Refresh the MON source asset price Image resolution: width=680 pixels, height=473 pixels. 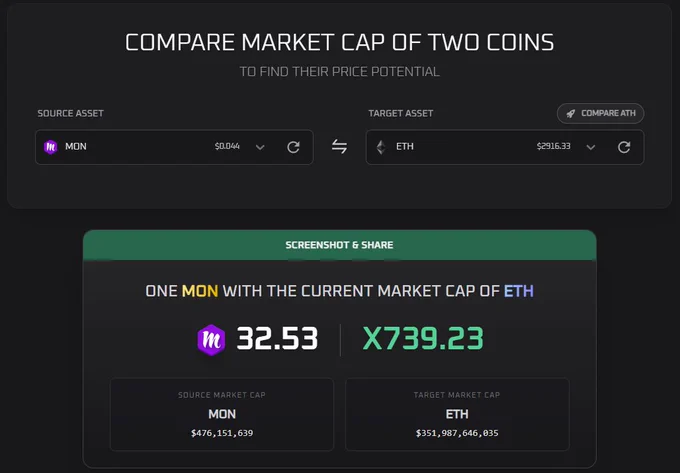tap(294, 147)
